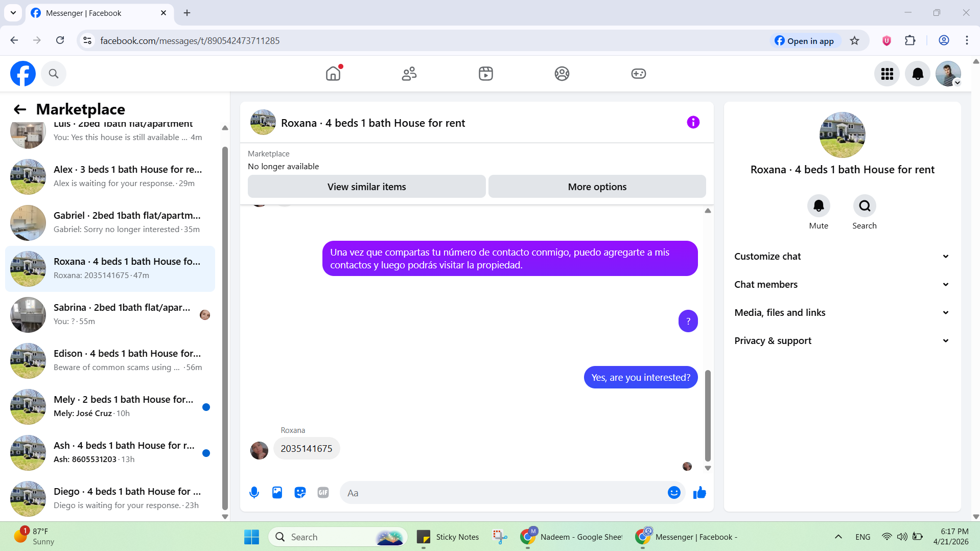Close the Messenger Facebook tab

(164, 13)
